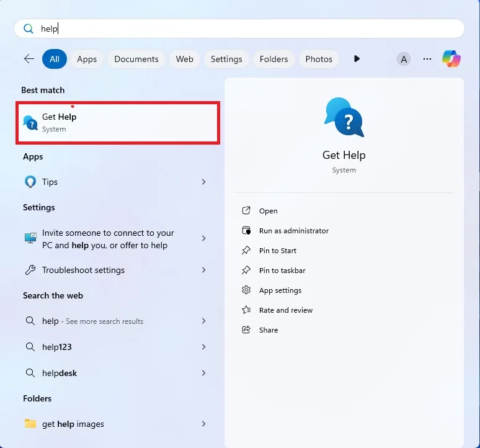This screenshot has width=480, height=448.
Task: Expand the get help images chevron
Action: (203, 424)
